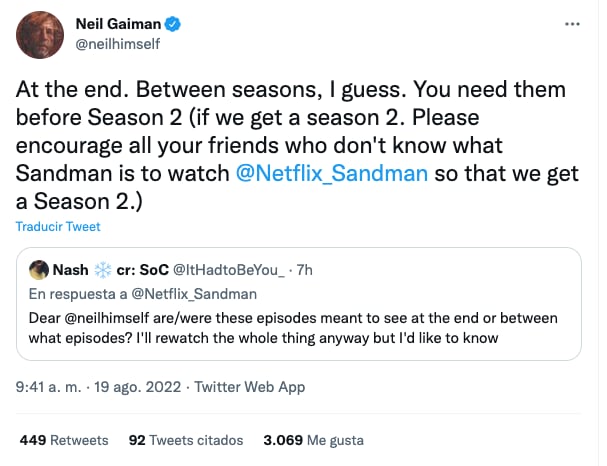607x466 pixels.
Task: Follow the @Netflix_Sandman mention in tweet
Action: tap(331, 172)
